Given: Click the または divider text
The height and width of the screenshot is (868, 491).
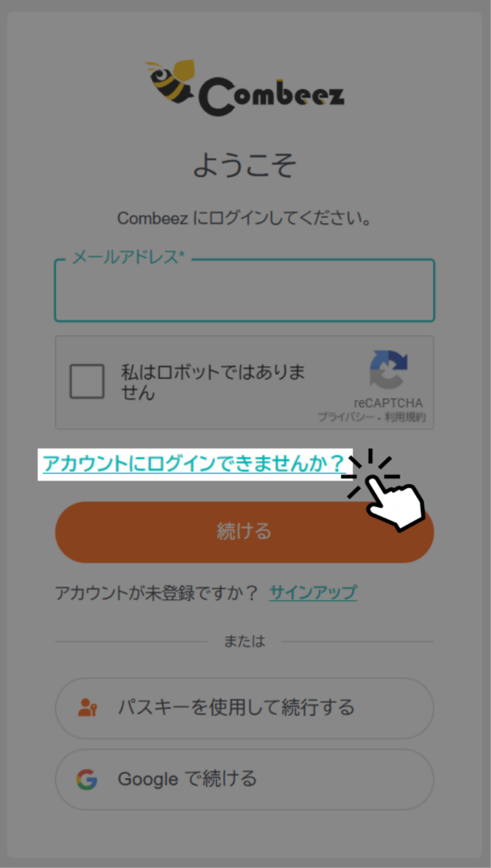Looking at the screenshot, I should 245,642.
